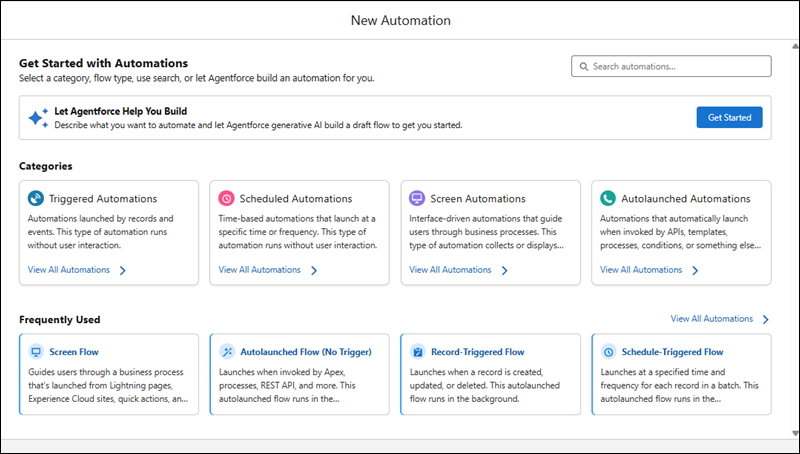Image resolution: width=800 pixels, height=454 pixels.
Task: Click the Autolaunched Flow (No Trigger) wand icon
Action: tap(227, 351)
